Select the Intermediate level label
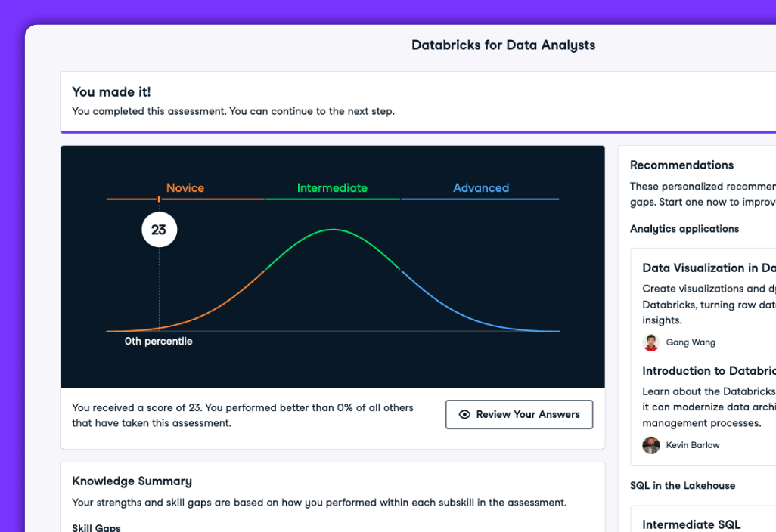This screenshot has height=532, width=776. point(332,188)
